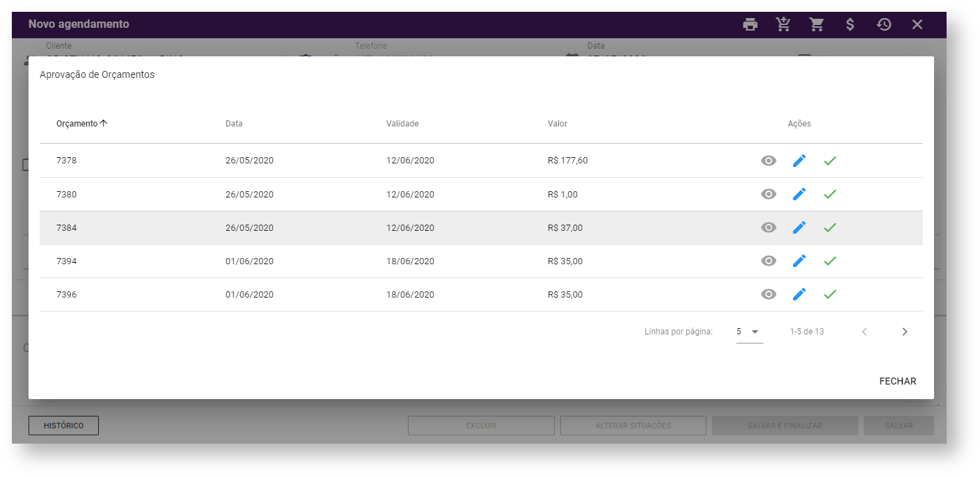Approve budget 7396 with green checkmark
The height and width of the screenshot is (477, 980).
830,294
